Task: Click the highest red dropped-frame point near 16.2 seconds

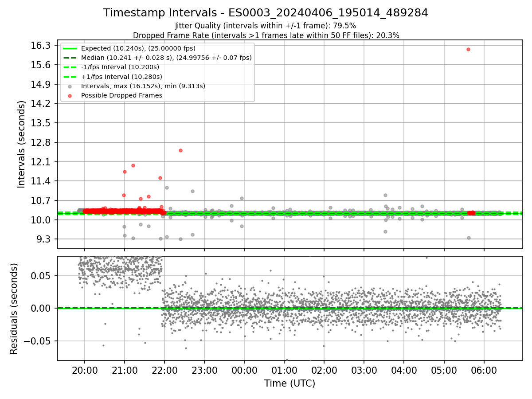Action: [468, 49]
